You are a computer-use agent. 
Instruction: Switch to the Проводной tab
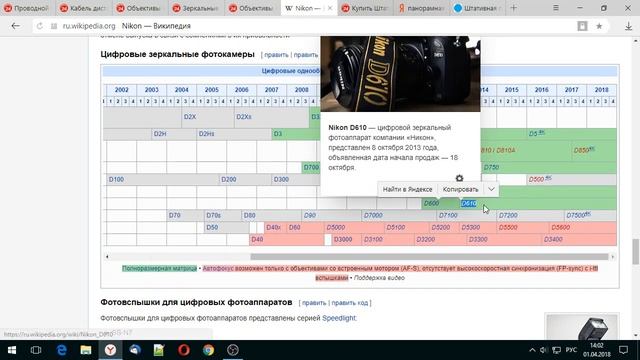pyautogui.click(x=28, y=8)
